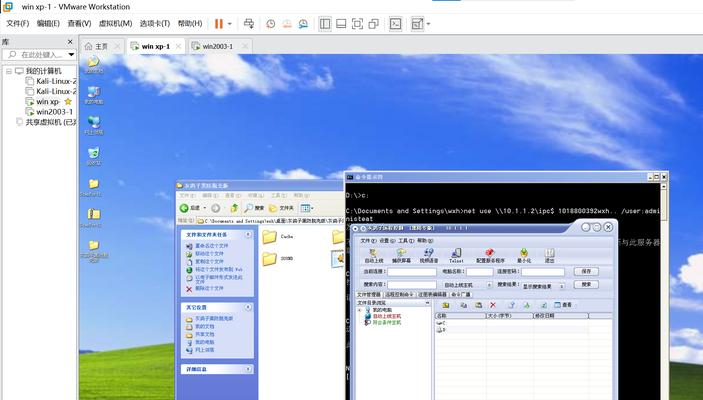This screenshot has width=703, height=400.
Task: Select the first Kali-Linux entry in library
Action: pyautogui.click(x=51, y=81)
